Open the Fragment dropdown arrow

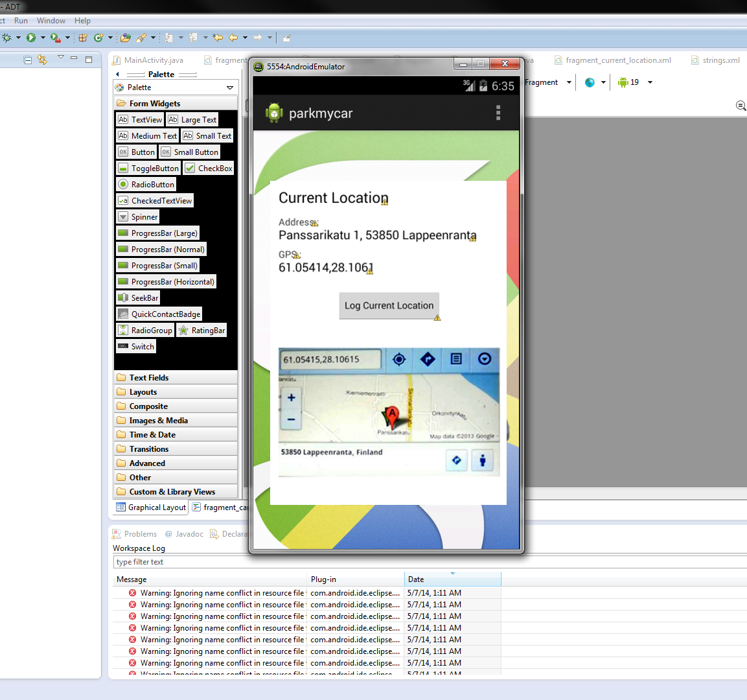pos(569,82)
